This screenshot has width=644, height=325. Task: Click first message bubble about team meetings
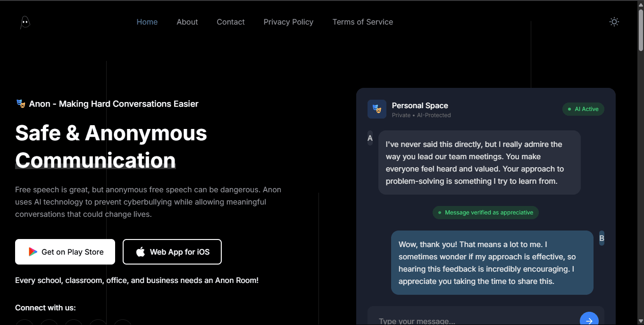point(479,162)
